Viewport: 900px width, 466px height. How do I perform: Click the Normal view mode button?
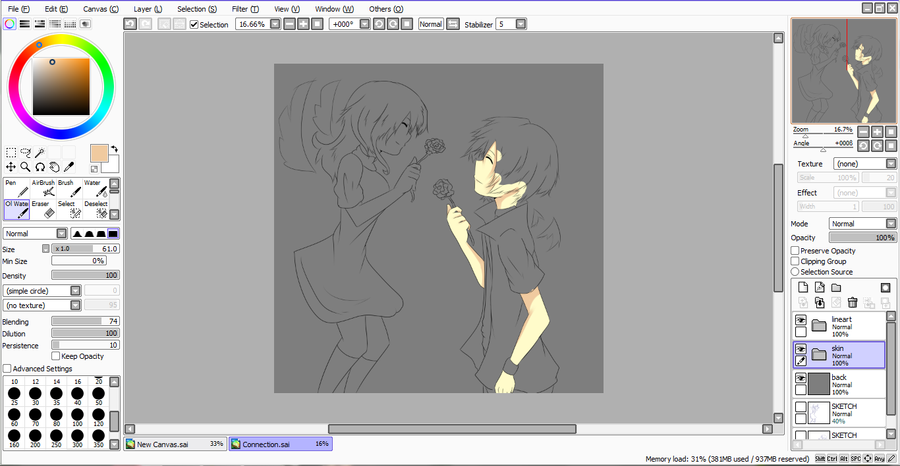coord(430,24)
